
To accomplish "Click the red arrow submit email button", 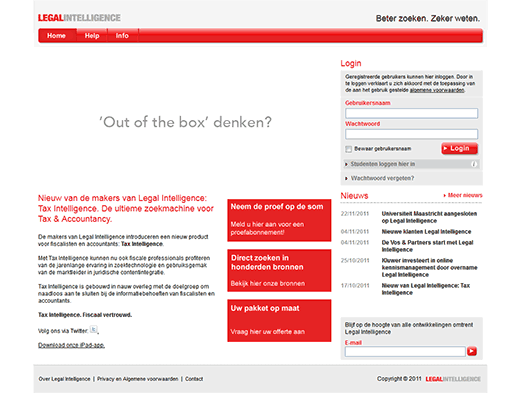I will coord(472,351).
